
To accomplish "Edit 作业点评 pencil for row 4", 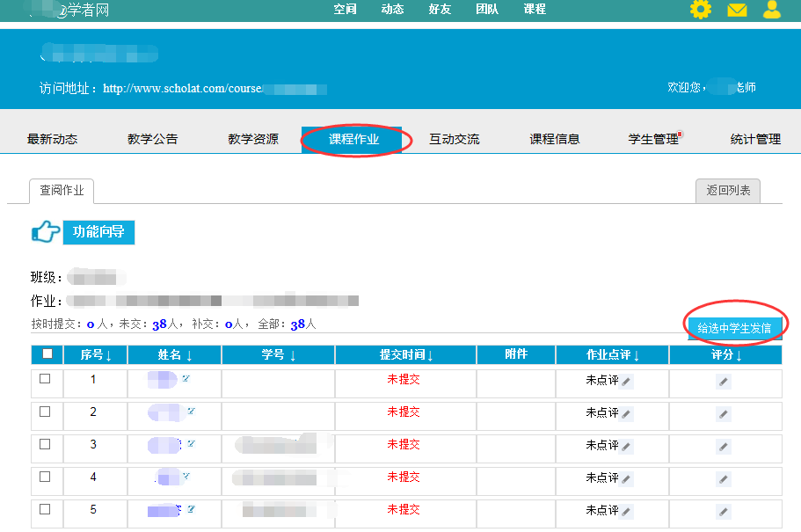I will [626, 479].
